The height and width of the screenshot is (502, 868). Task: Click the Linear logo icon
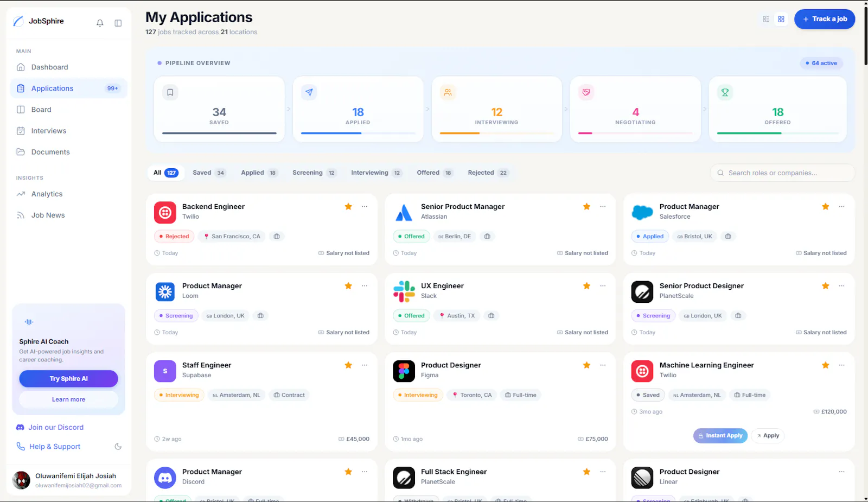coord(642,478)
